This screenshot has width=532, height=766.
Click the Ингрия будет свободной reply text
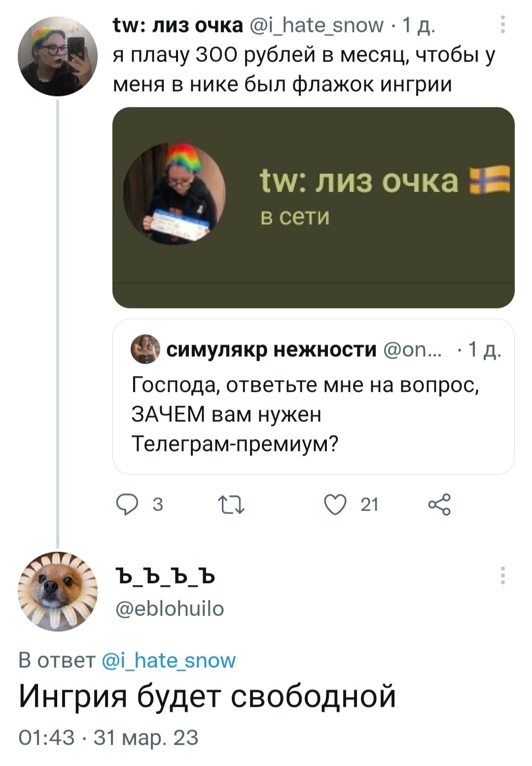click(x=207, y=696)
